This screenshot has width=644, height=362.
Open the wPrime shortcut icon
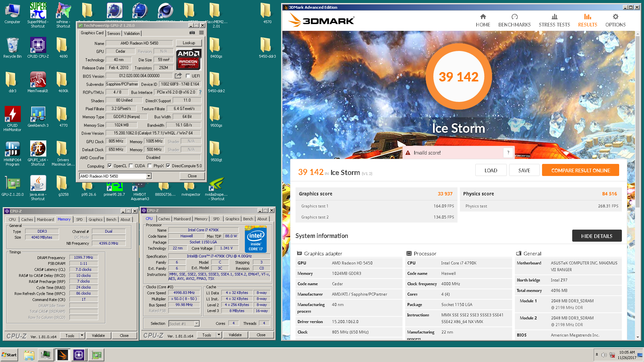click(x=63, y=15)
